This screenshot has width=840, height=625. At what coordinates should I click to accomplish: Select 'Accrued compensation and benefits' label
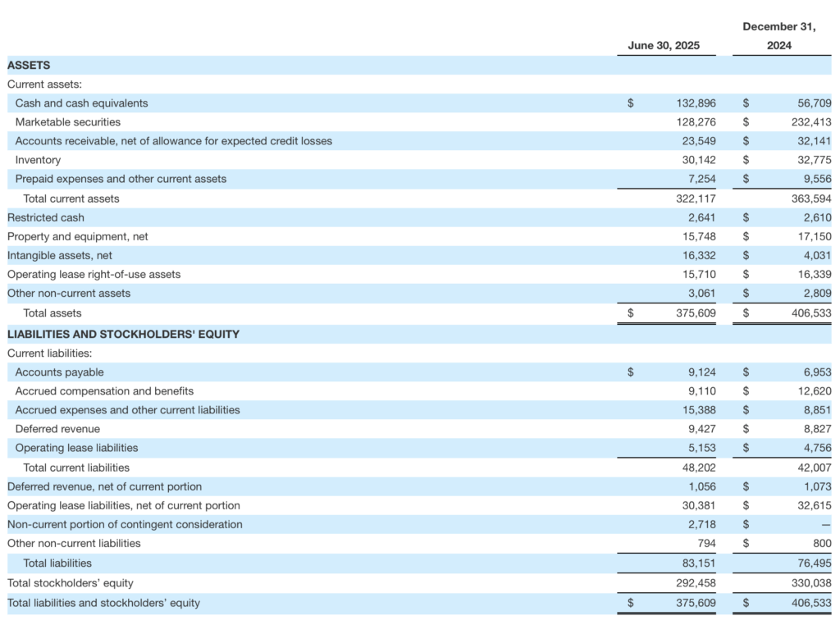tap(104, 391)
